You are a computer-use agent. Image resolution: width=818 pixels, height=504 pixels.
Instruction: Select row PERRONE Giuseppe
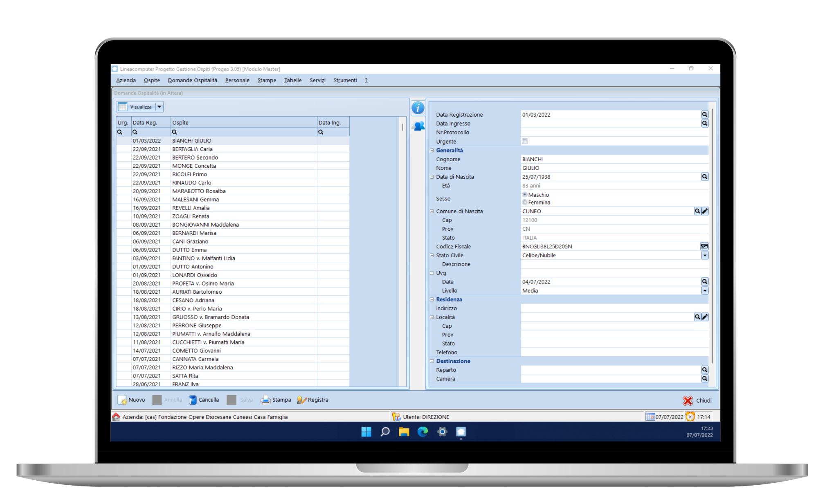pos(233,326)
